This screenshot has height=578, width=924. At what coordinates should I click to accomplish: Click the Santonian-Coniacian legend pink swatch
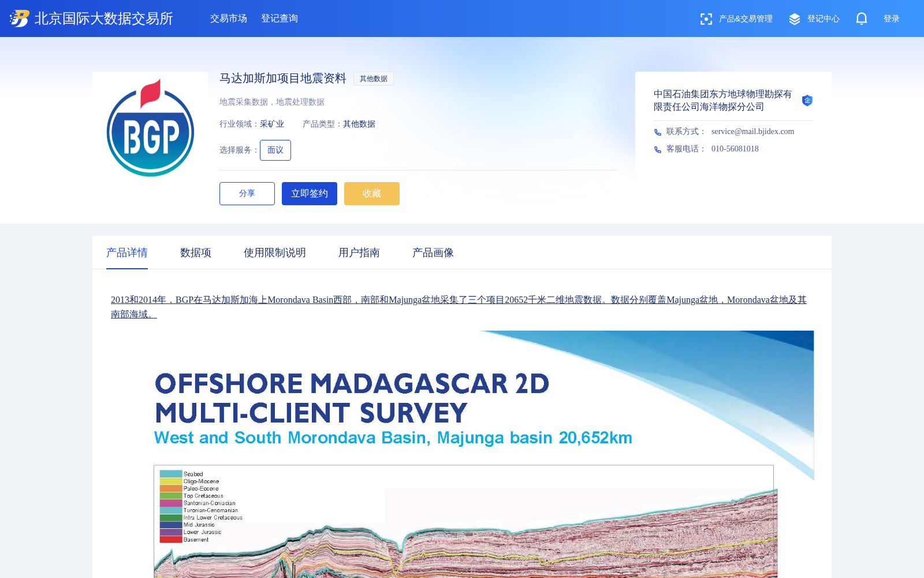pyautogui.click(x=171, y=503)
